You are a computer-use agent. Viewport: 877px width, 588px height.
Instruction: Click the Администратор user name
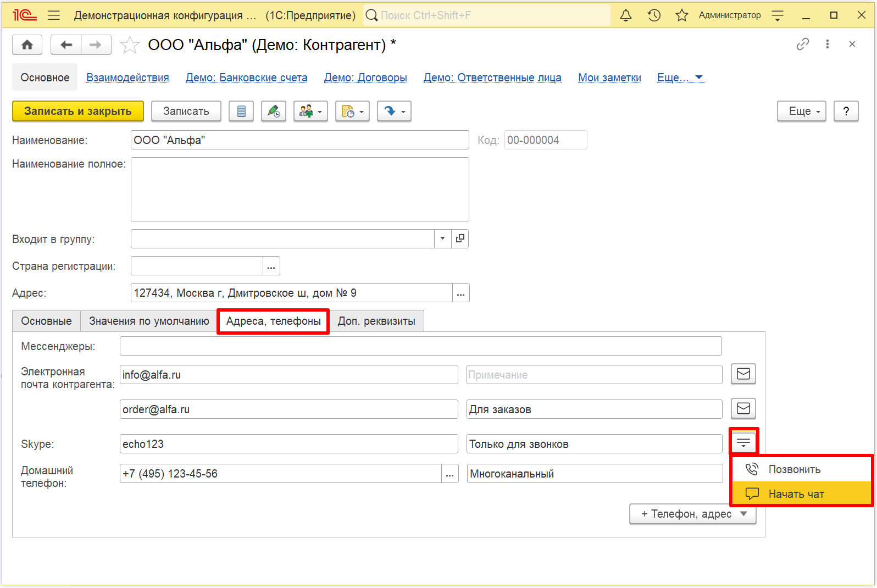click(730, 15)
